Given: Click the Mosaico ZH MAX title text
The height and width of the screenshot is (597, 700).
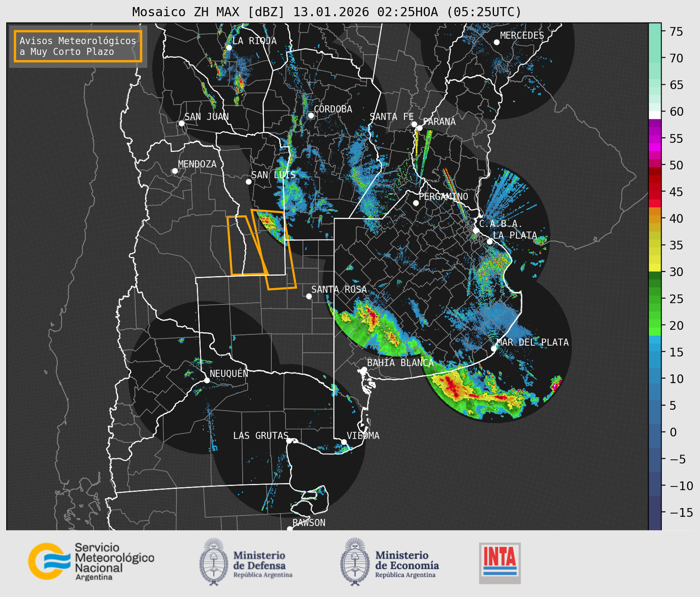Looking at the screenshot, I should pyautogui.click(x=327, y=12).
